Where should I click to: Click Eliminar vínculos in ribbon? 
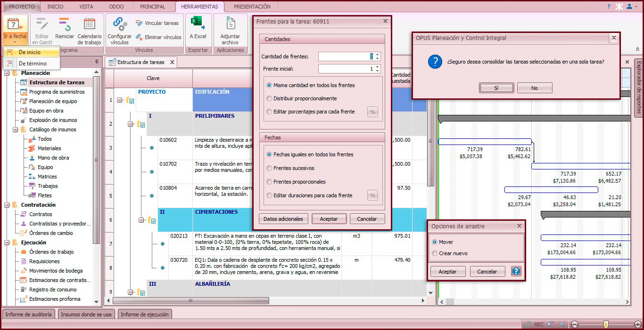tap(158, 37)
